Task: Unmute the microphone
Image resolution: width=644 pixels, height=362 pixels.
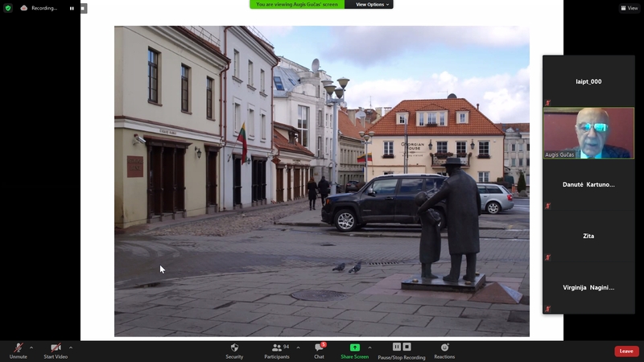Action: [18, 348]
